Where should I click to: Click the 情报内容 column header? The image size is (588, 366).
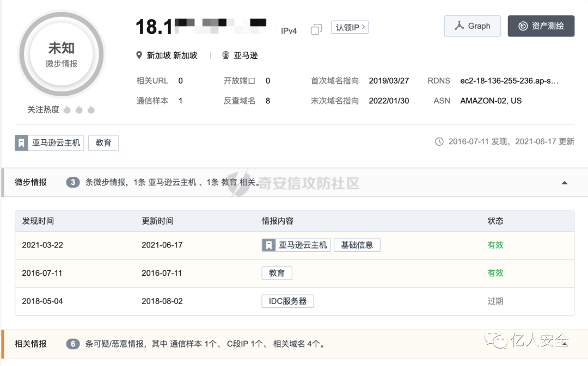point(278,221)
